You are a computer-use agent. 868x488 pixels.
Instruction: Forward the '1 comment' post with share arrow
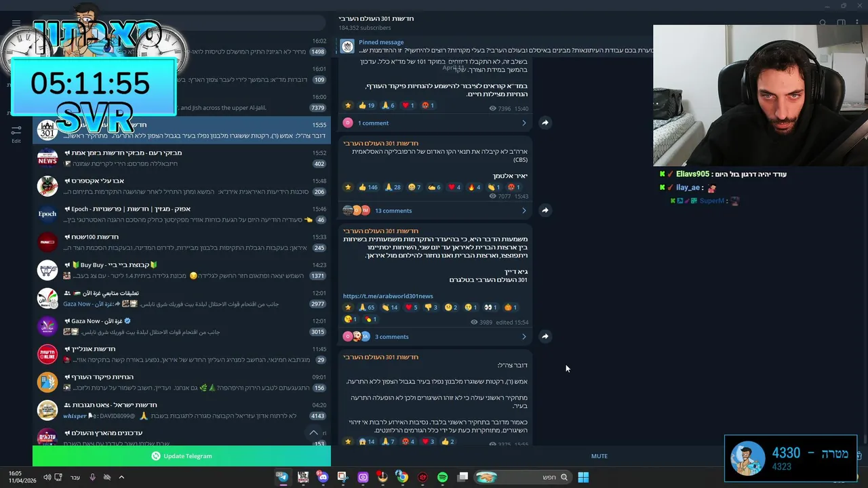(x=545, y=123)
